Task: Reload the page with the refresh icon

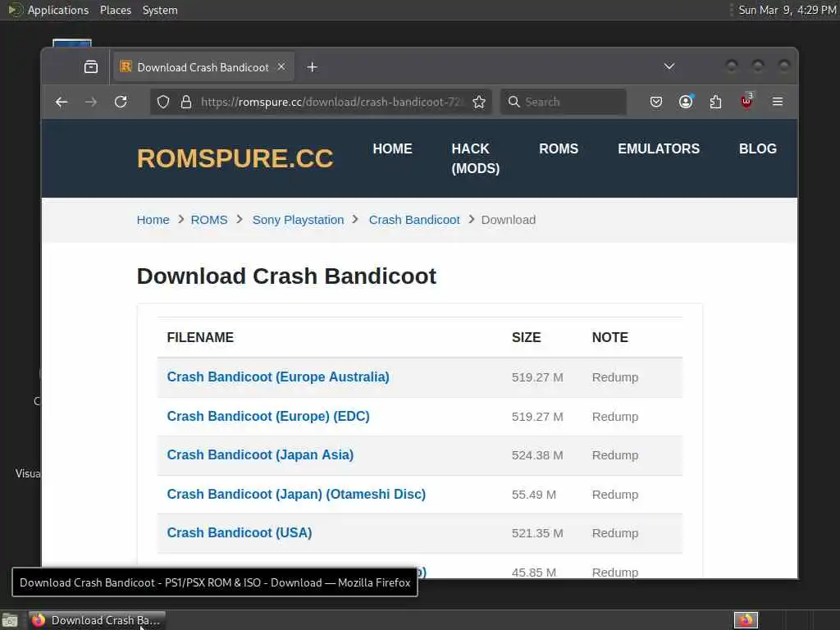Action: (x=121, y=102)
